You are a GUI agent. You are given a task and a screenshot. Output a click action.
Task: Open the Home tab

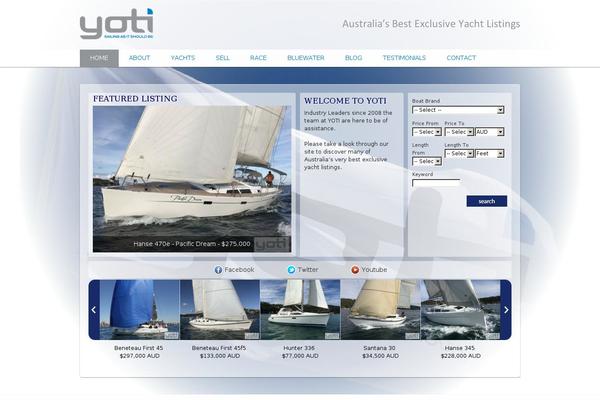99,58
